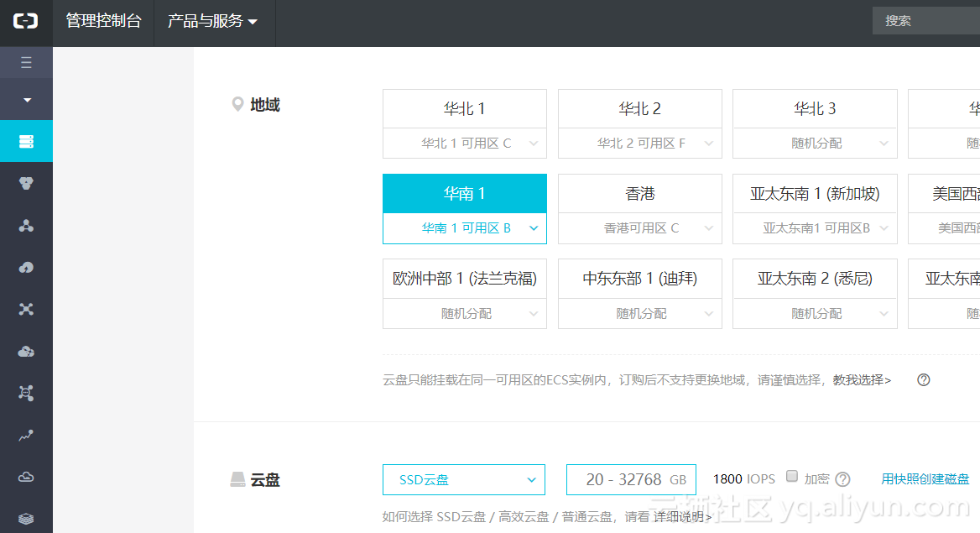
Task: Click the Aliyun logo icon
Action: coord(26,21)
